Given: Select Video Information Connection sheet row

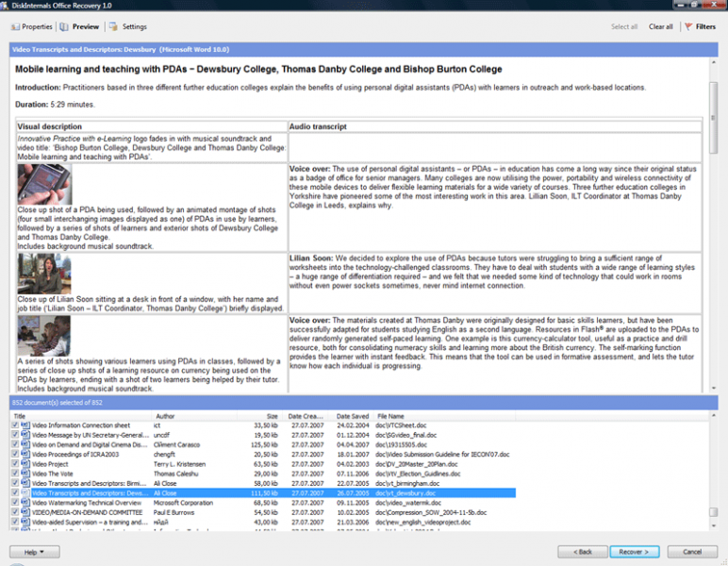Looking at the screenshot, I should pos(263,425).
